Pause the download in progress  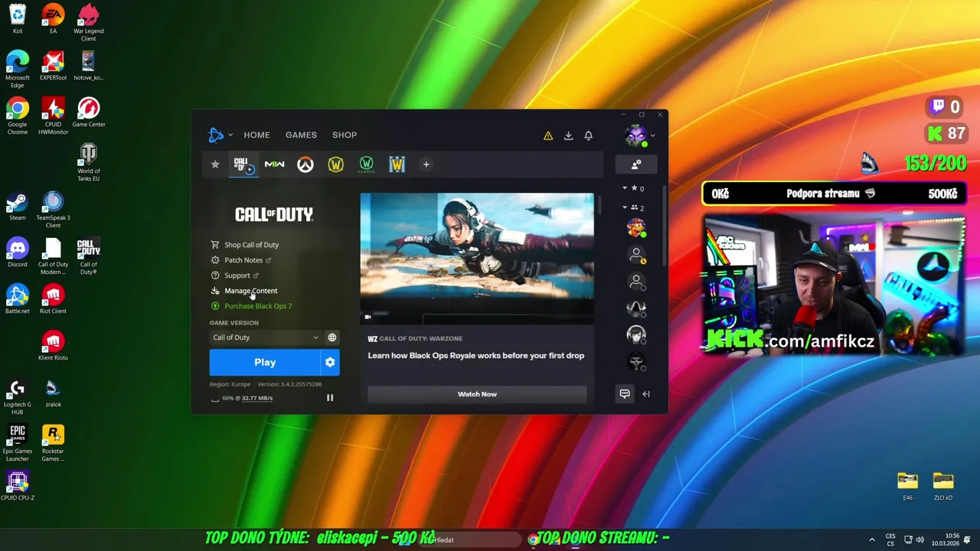pos(330,398)
